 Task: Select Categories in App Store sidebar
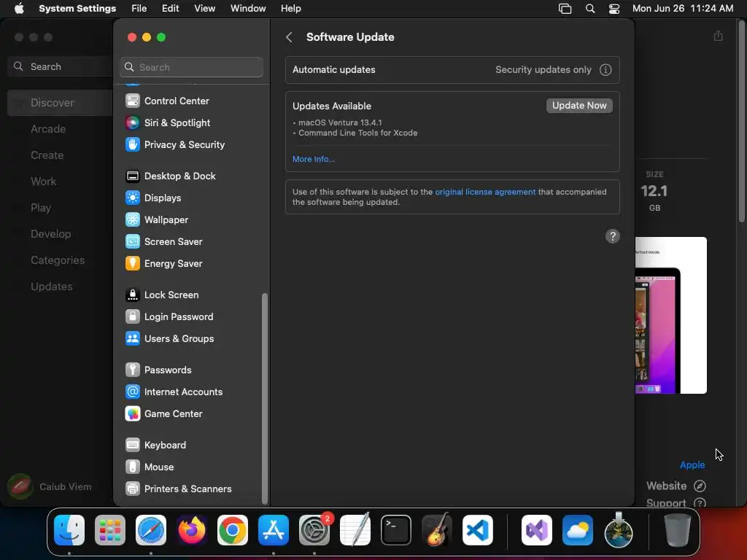point(58,260)
